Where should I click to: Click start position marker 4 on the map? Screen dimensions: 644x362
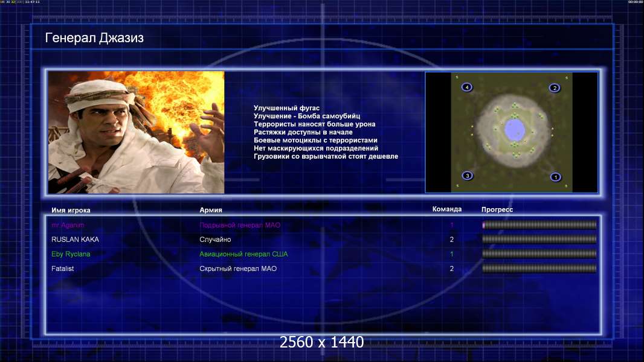pos(466,87)
